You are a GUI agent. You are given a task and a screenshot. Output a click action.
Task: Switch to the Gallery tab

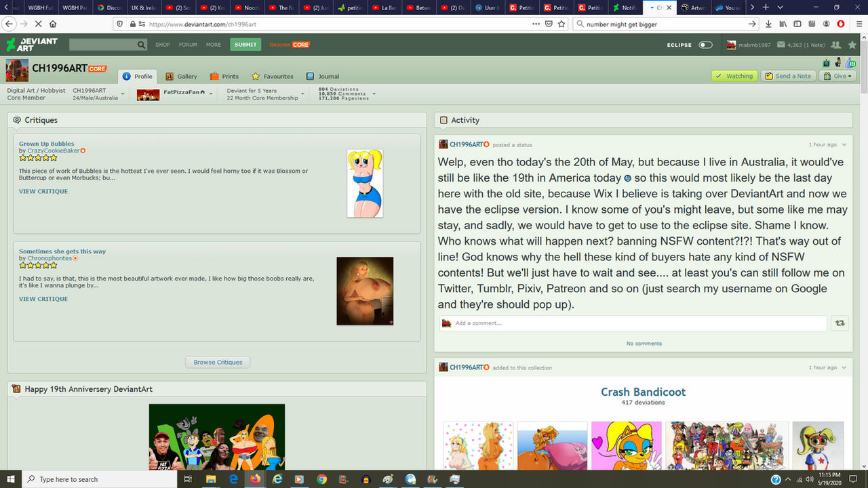[x=181, y=77]
